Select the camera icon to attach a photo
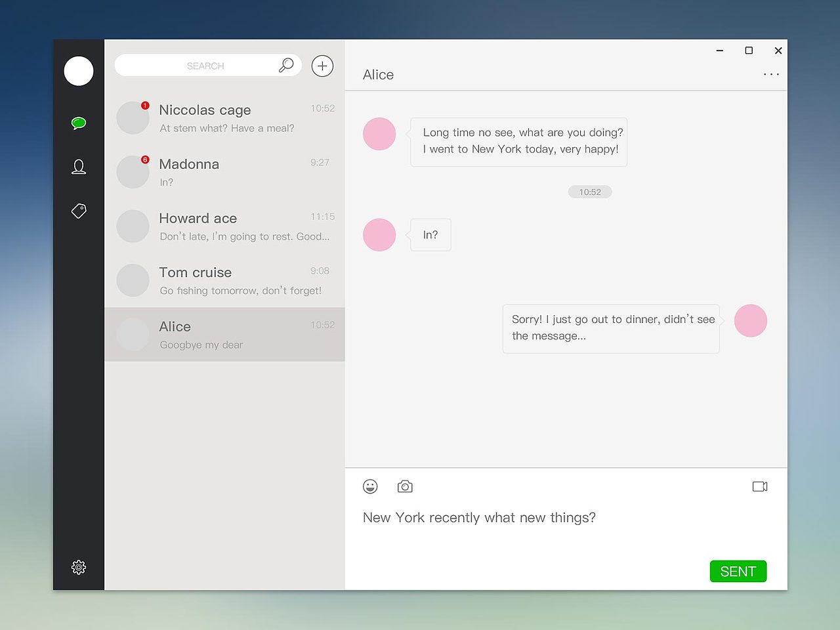 (x=405, y=486)
